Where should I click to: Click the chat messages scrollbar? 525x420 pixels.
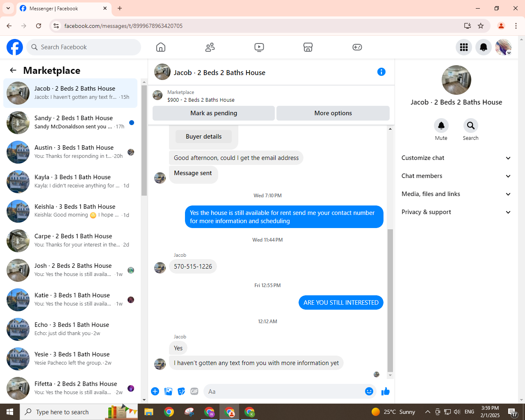(390, 300)
